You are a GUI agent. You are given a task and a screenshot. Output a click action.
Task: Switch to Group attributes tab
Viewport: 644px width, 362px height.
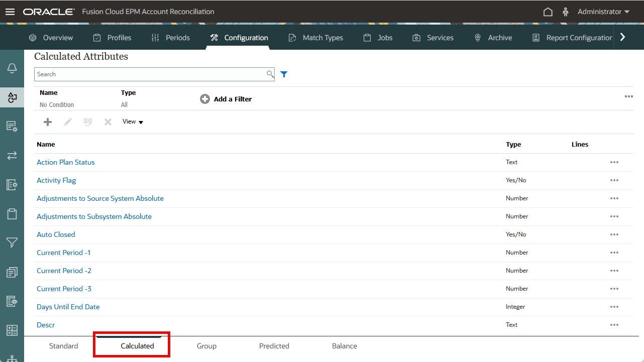click(x=206, y=346)
